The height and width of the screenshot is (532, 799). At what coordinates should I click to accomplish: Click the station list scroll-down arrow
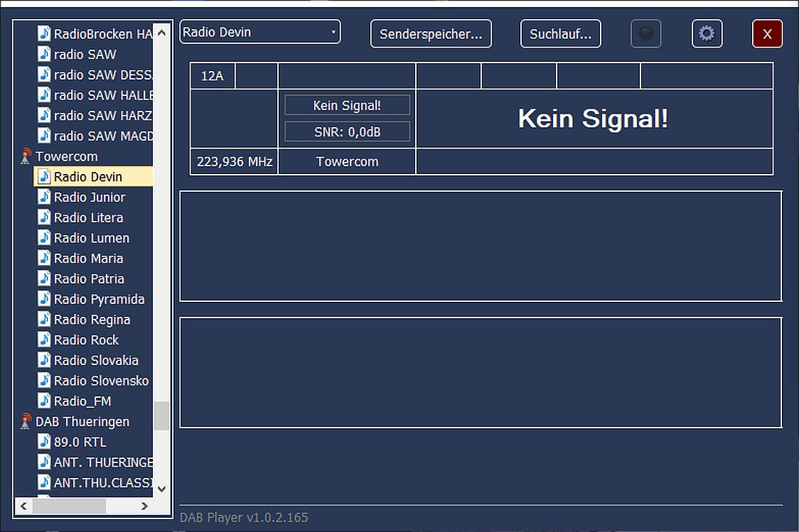tap(162, 489)
